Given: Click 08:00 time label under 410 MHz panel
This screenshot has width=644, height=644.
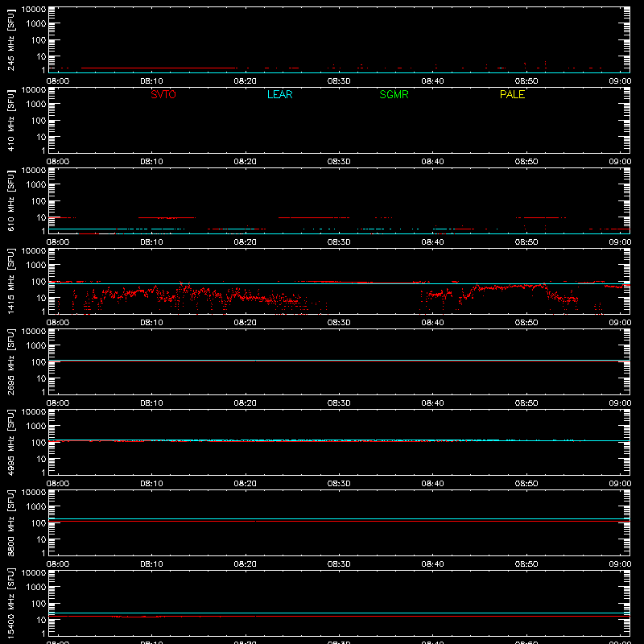Looking at the screenshot, I should 58,162.
